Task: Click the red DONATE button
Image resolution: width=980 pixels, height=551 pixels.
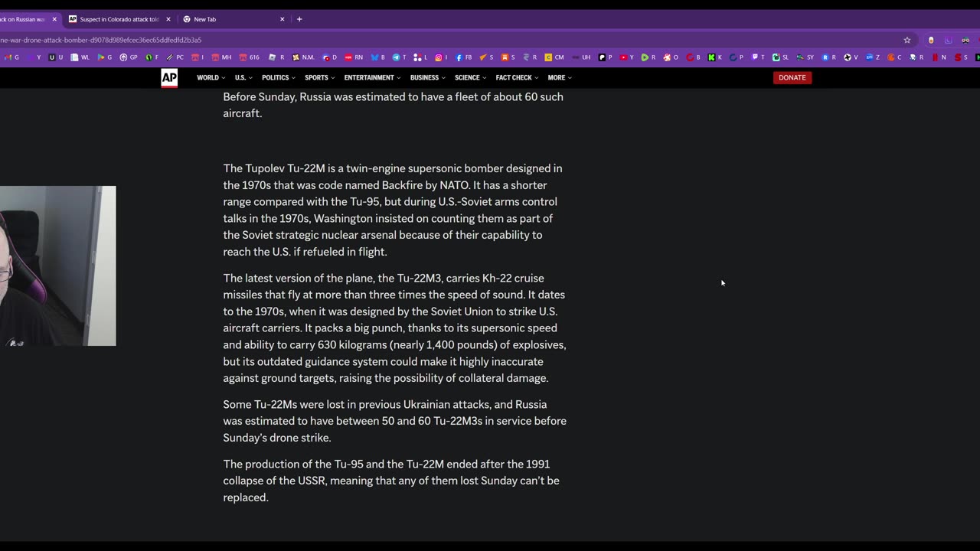Action: [x=792, y=77]
